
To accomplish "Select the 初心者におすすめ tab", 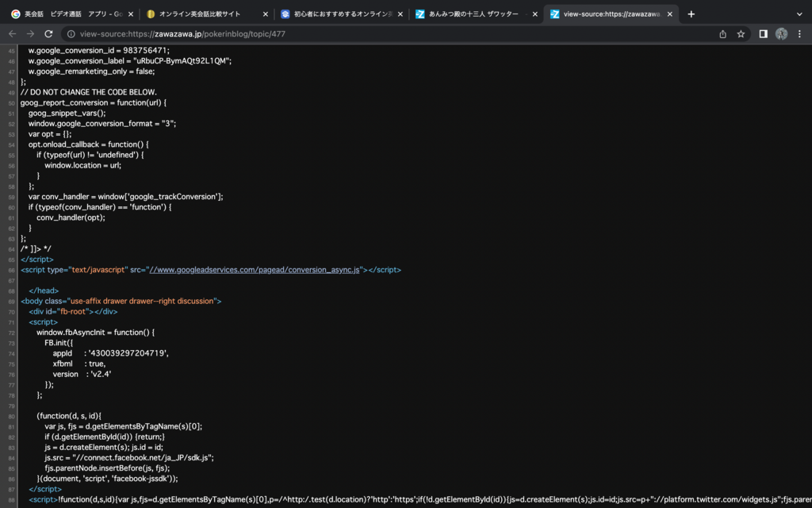I will [x=337, y=13].
